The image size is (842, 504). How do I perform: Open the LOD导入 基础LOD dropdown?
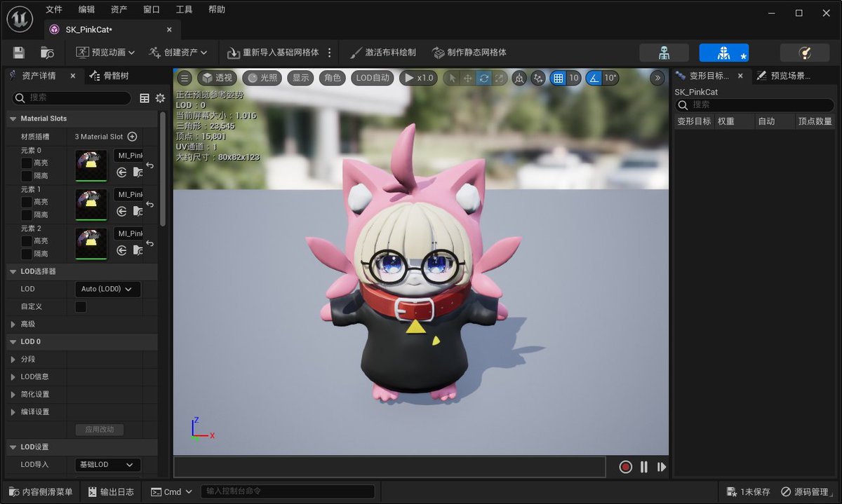[107, 465]
